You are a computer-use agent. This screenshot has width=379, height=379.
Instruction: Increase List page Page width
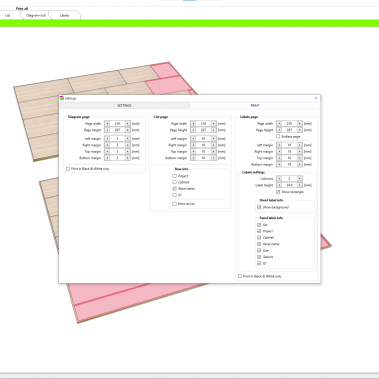click(214, 124)
